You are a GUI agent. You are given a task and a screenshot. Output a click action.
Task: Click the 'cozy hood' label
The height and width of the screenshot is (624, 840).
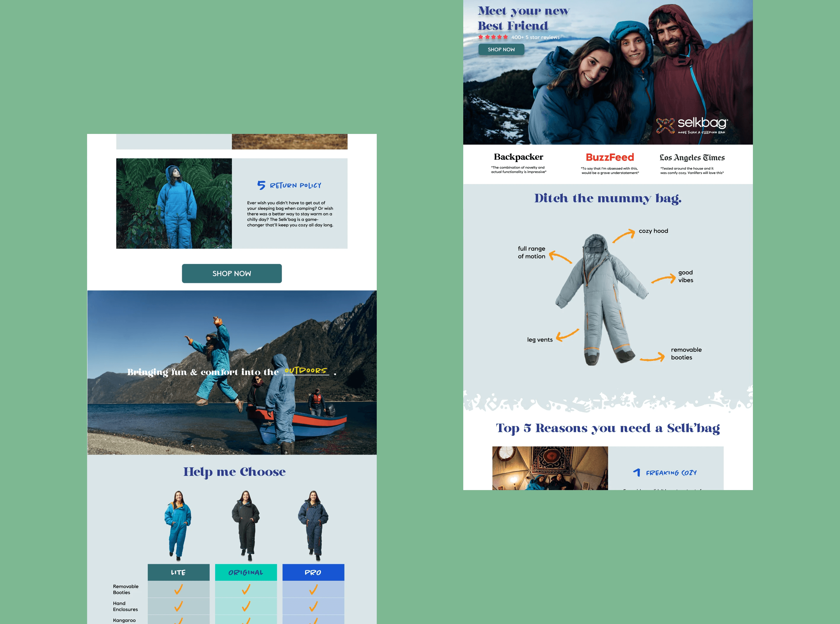(x=653, y=231)
